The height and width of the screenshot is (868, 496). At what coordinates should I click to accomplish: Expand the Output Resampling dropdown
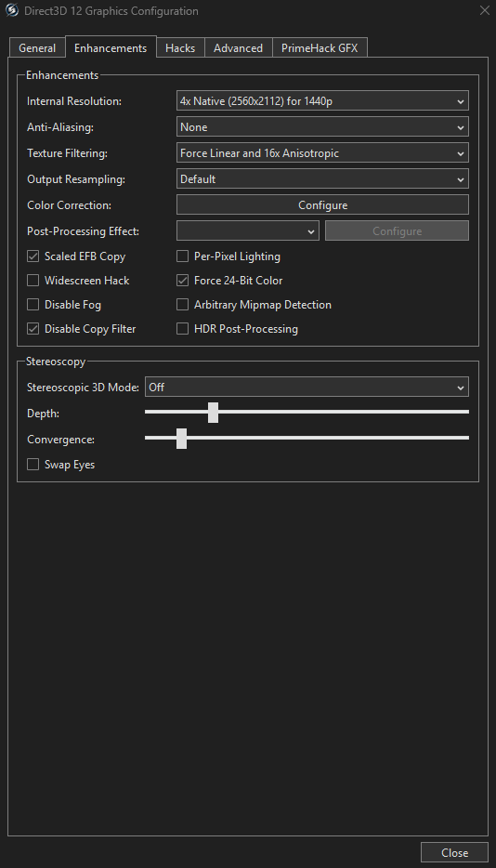(322, 178)
